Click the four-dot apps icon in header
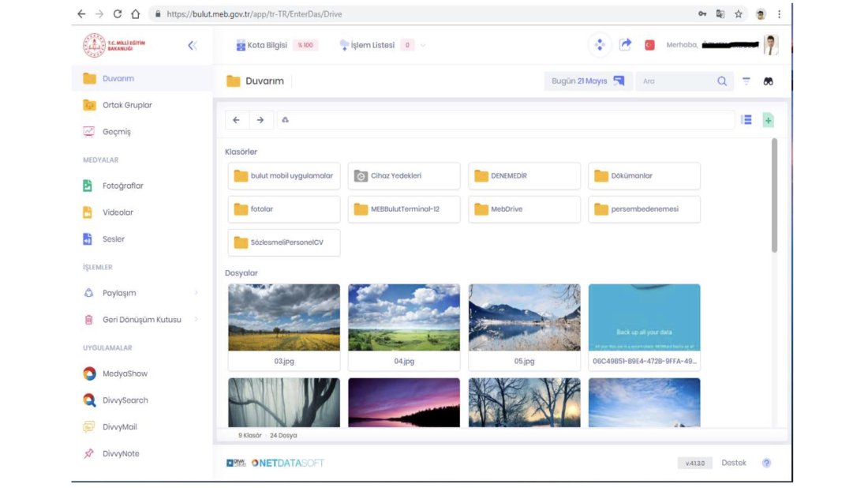Image resolution: width=868 pixels, height=488 pixels. tap(600, 45)
